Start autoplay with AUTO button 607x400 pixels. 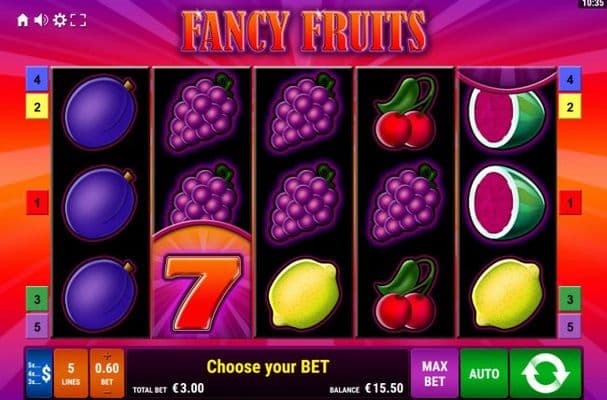(x=484, y=373)
